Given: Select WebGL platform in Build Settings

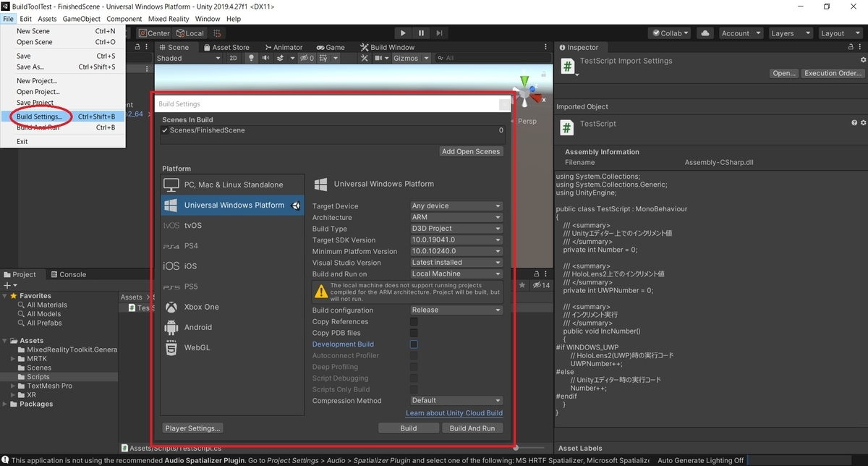Looking at the screenshot, I should tap(232, 347).
